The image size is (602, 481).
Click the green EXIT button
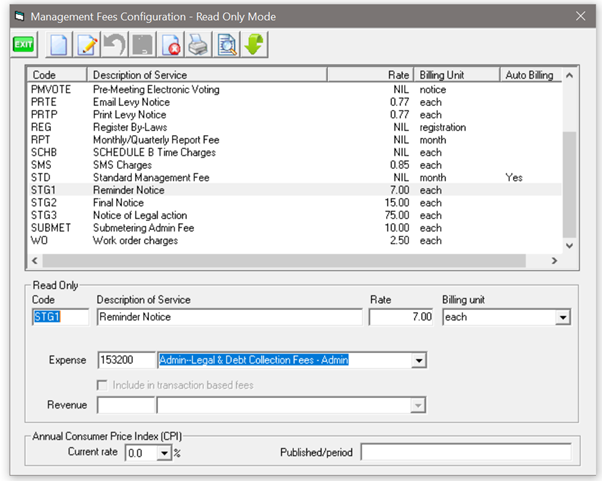click(23, 45)
